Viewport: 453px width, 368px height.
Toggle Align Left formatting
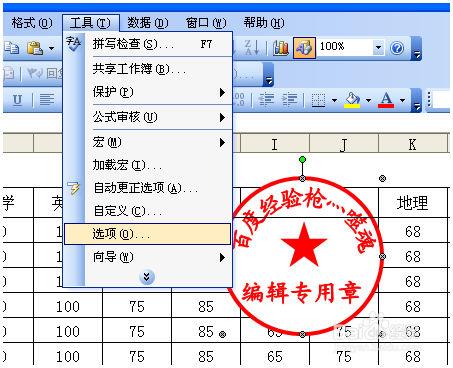(47, 100)
